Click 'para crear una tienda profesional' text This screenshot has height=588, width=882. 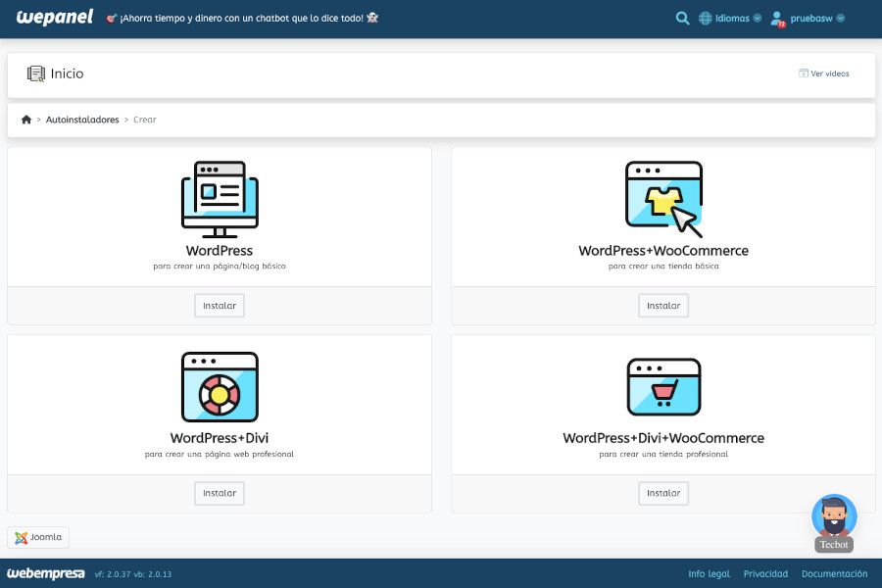[663, 454]
